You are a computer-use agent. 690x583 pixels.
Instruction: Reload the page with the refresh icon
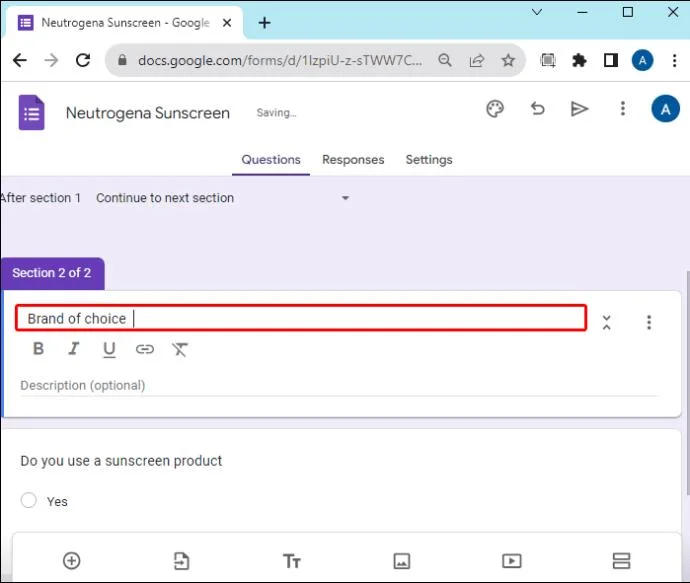coord(83,60)
